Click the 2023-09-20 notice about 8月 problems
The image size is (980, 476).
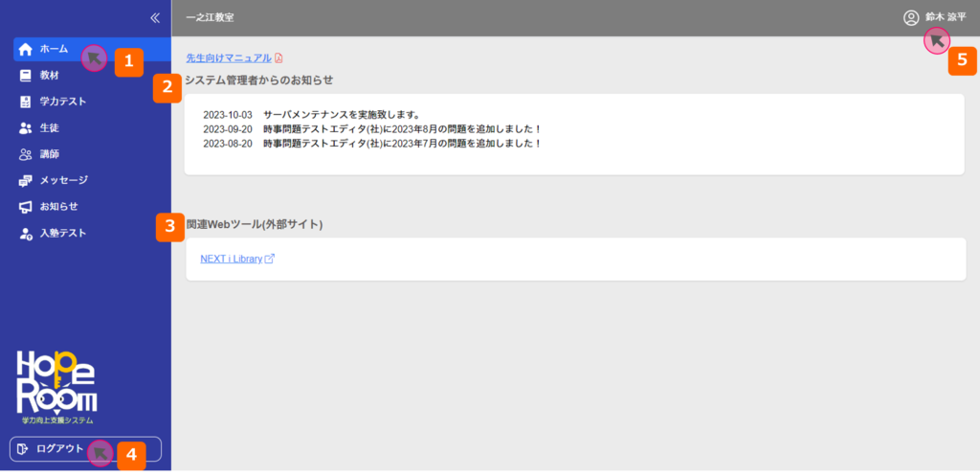(372, 129)
